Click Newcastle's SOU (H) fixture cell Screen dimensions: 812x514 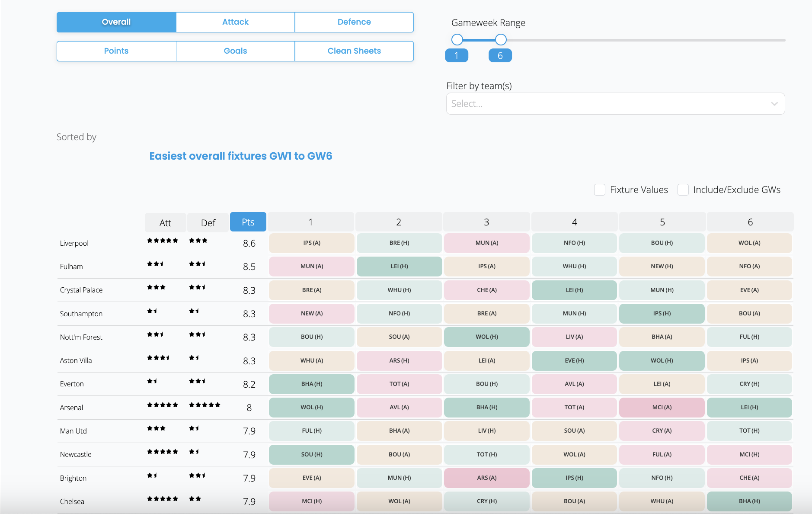(x=312, y=455)
